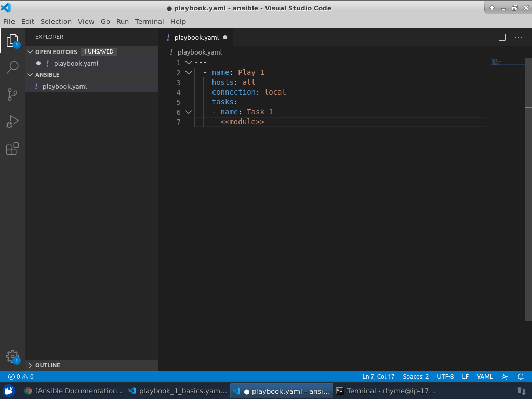This screenshot has height=399, width=532.
Task: Open the Selection menu
Action: [56, 21]
